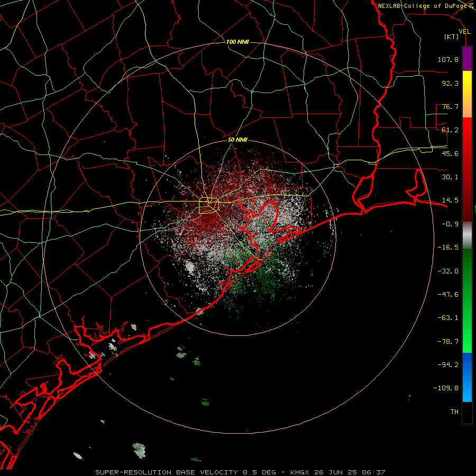This screenshot has height=476, width=476.
Task: Click the 107.8 legend value
Action: click(448, 59)
